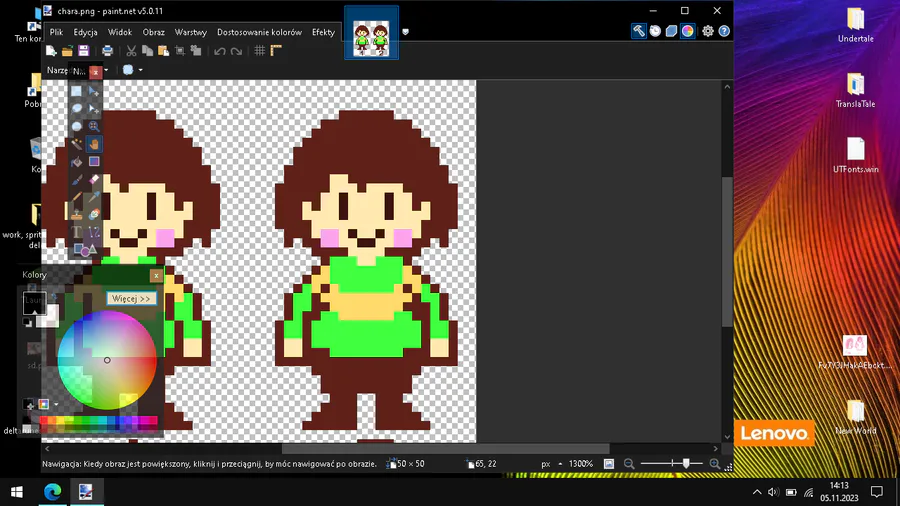Select the Eraser tool

pyautogui.click(x=94, y=180)
